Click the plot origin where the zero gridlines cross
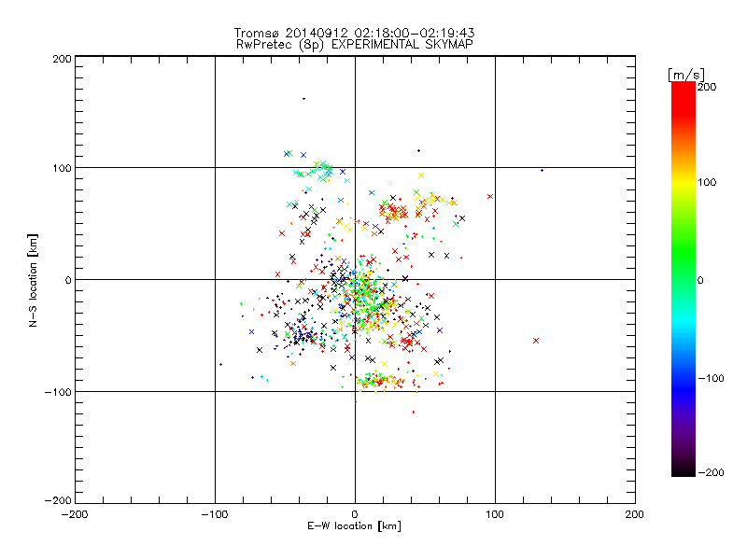This screenshot has height=560, width=747. tap(355, 279)
